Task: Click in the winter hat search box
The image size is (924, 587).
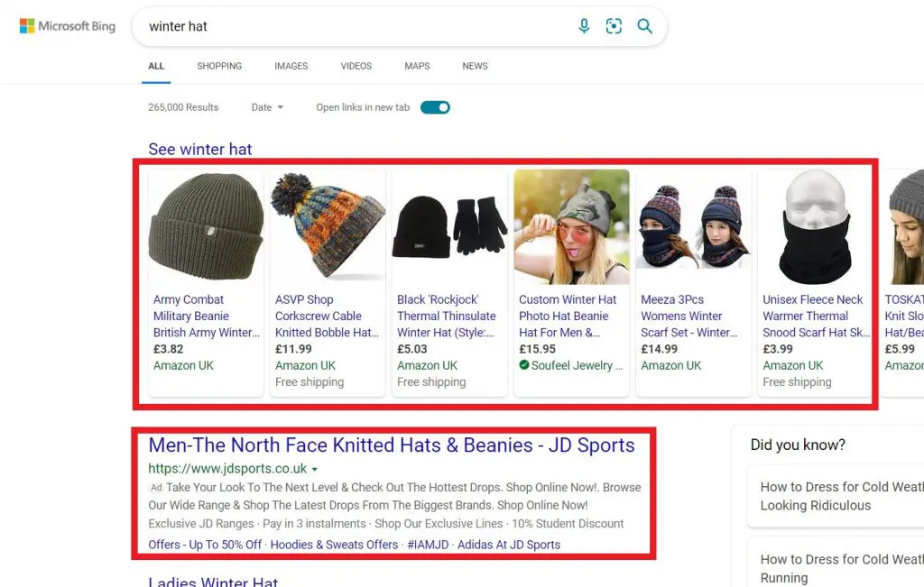Action: point(352,26)
